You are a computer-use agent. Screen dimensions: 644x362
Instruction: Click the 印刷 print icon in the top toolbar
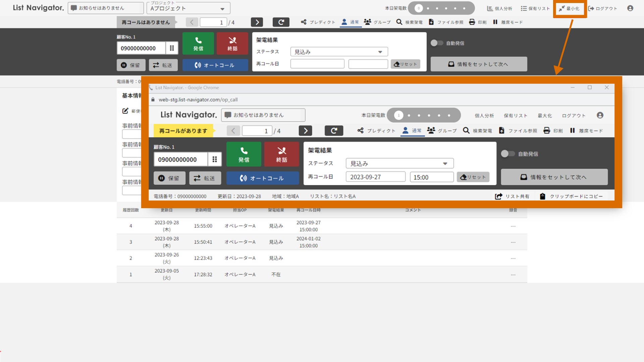pos(472,22)
